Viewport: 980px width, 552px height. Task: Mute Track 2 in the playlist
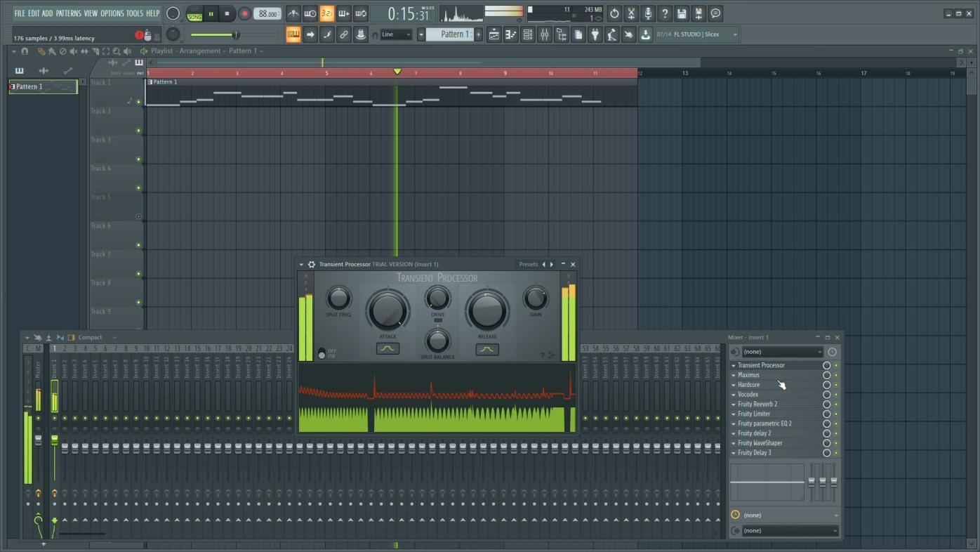point(138,131)
